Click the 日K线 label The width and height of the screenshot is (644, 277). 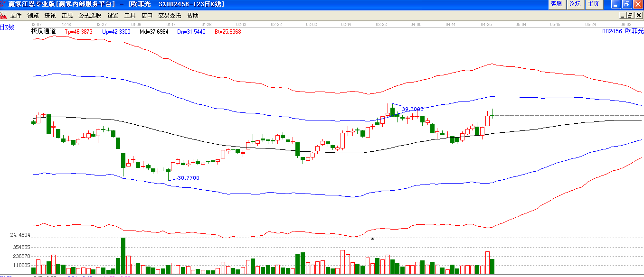point(7,28)
